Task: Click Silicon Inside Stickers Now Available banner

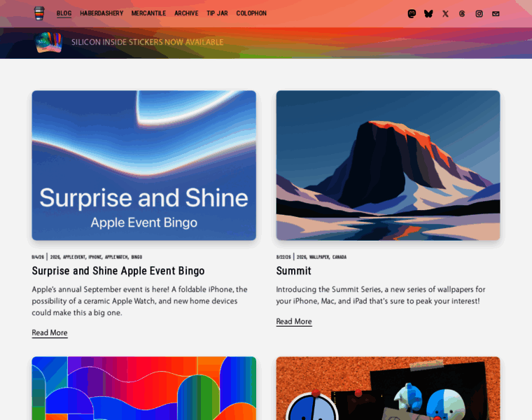Action: [x=147, y=42]
